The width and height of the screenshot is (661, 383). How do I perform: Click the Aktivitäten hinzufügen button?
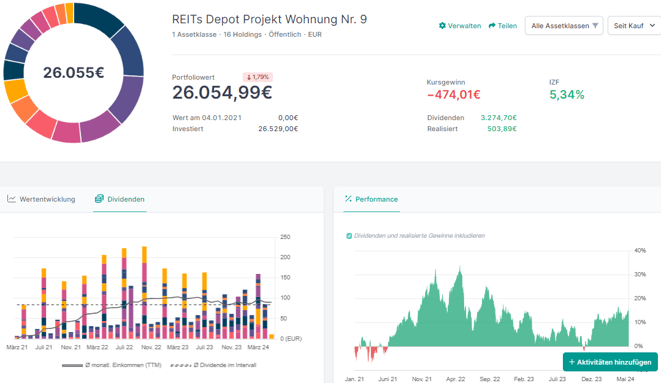click(x=610, y=362)
